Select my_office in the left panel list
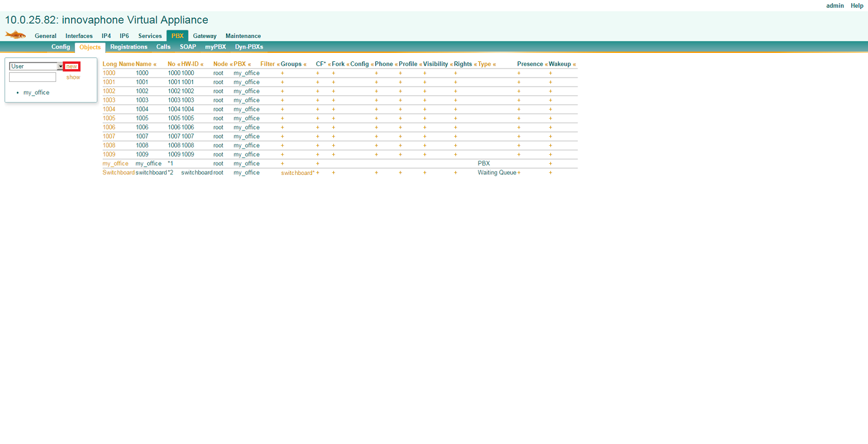 click(36, 93)
